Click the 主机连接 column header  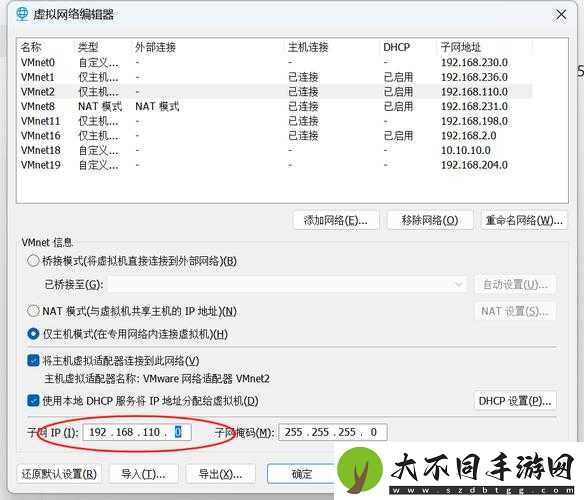pos(308,47)
